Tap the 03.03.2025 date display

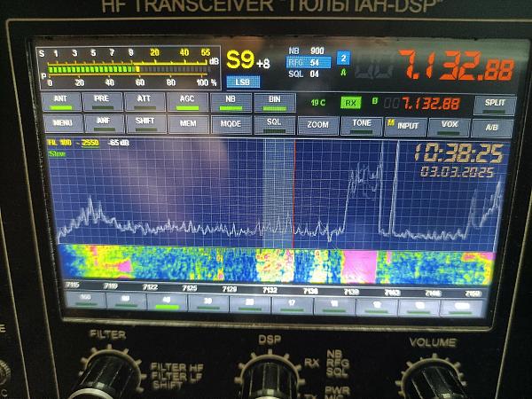(x=458, y=172)
